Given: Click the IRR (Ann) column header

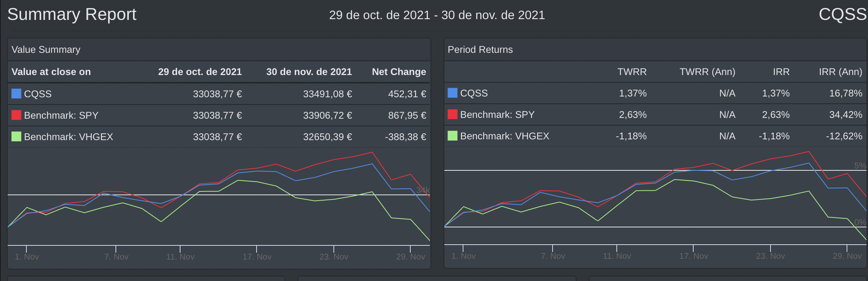Looking at the screenshot, I should tap(840, 72).
